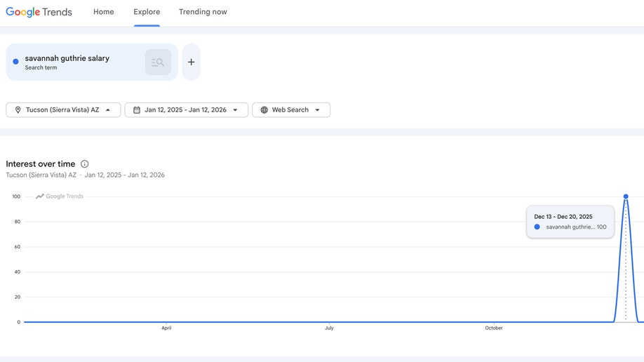Click the October axis label
The image size is (644, 362).
pyautogui.click(x=494, y=328)
